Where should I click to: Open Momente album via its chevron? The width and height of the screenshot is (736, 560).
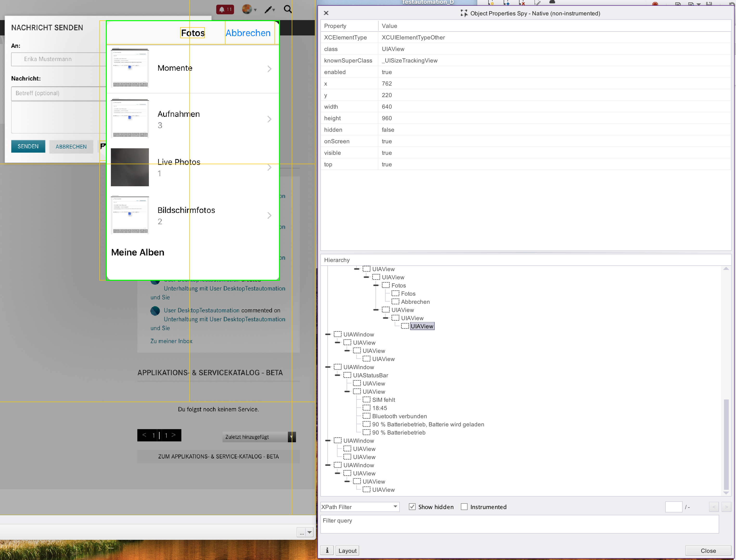(269, 69)
